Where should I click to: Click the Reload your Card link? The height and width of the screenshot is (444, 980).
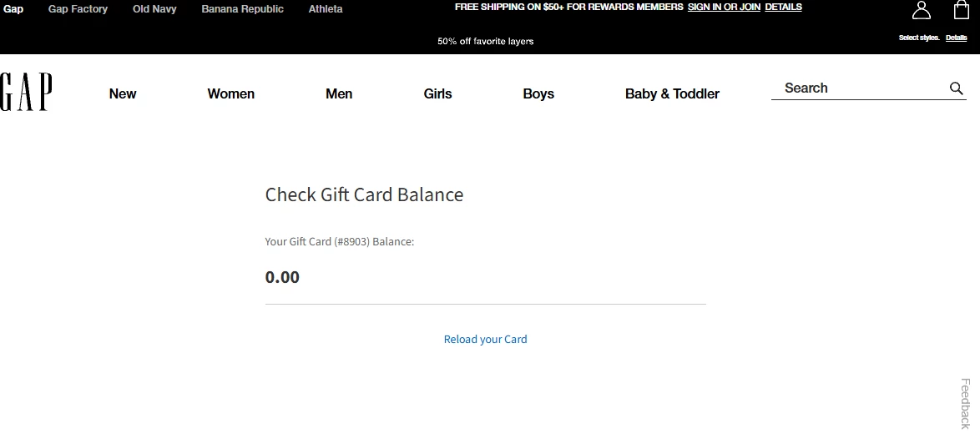tap(486, 339)
